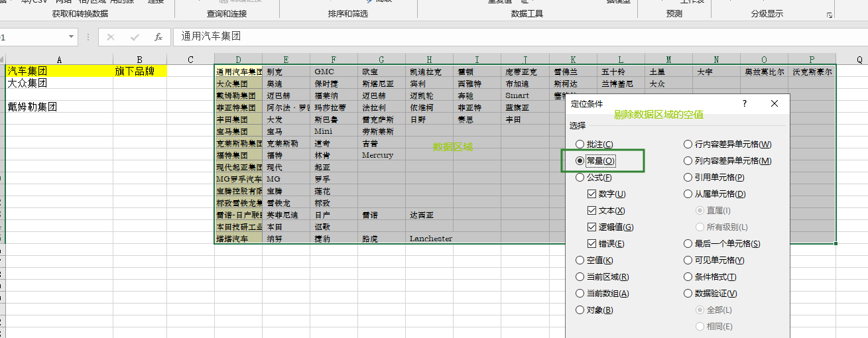The width and height of the screenshot is (868, 338).
Task: Open Insert Function via fx icon
Action: coord(158,37)
